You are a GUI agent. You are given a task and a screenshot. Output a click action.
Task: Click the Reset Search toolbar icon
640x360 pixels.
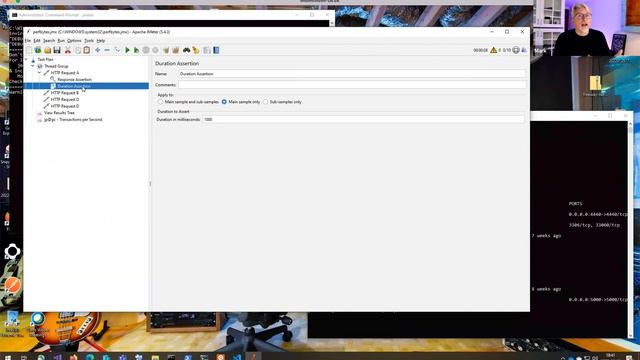tap(196, 50)
